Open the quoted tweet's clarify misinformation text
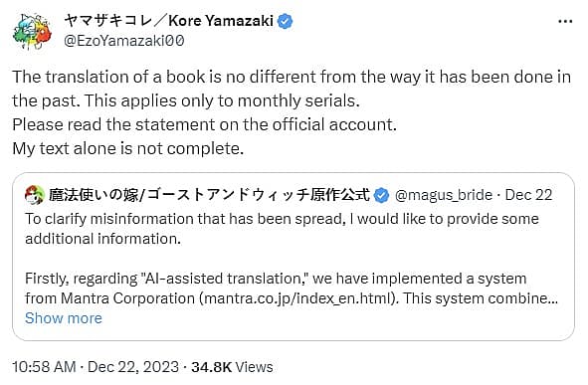Screen dimensions: 588x385 click(282, 229)
